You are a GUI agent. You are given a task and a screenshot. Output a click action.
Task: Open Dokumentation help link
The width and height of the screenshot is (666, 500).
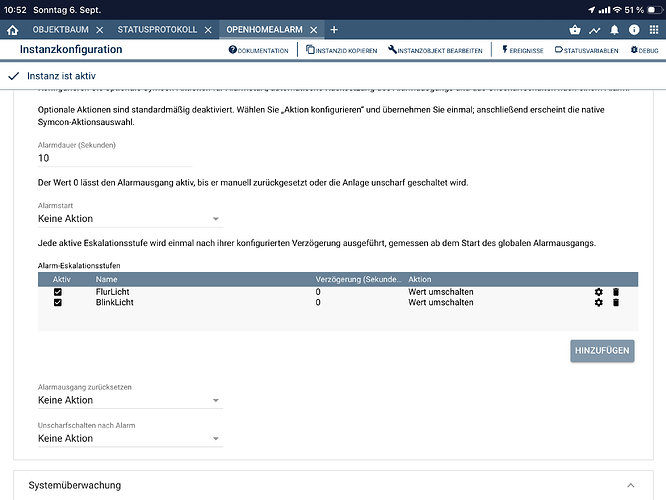(258, 50)
